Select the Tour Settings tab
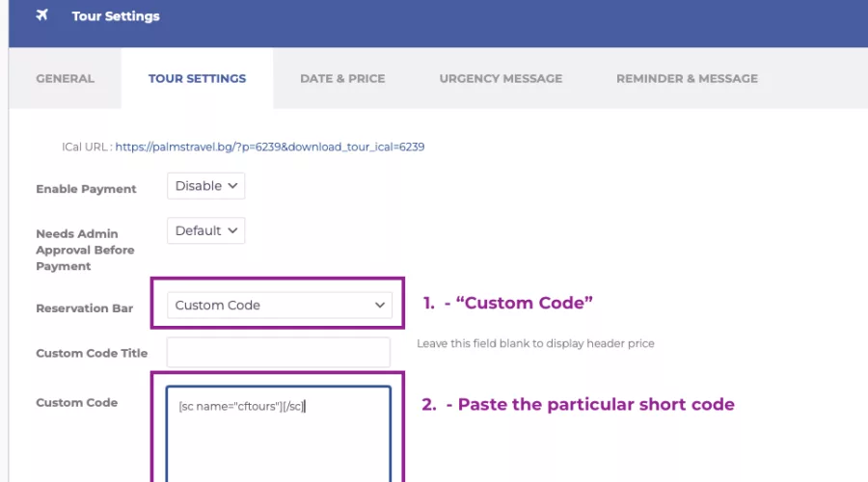This screenshot has width=868, height=482. [197, 79]
